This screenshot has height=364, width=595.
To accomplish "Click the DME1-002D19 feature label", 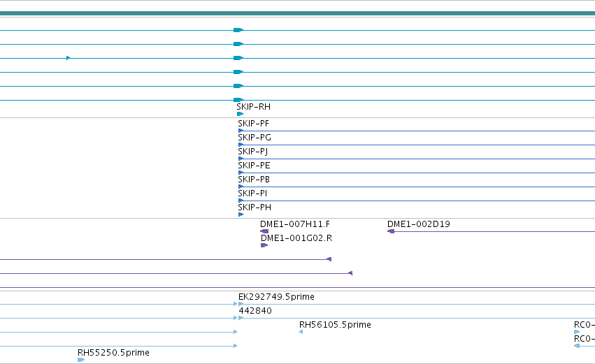I will pyautogui.click(x=419, y=224).
